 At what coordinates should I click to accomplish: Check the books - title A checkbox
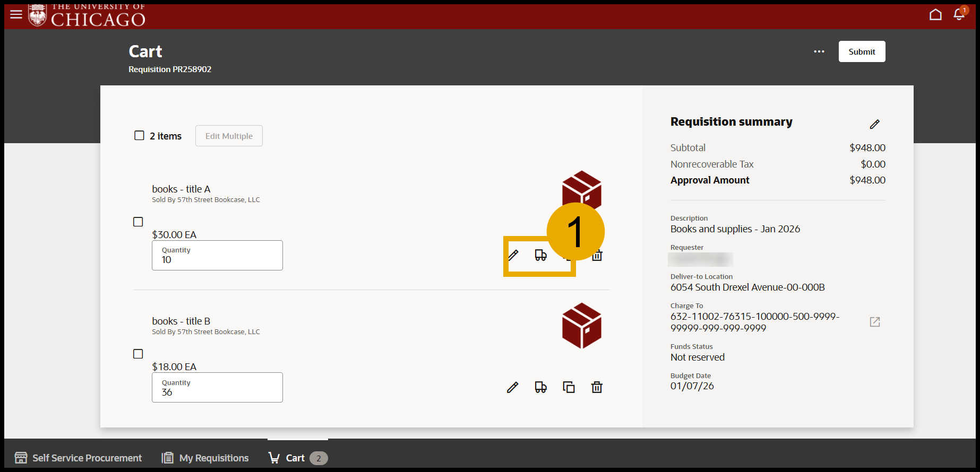[x=138, y=222]
